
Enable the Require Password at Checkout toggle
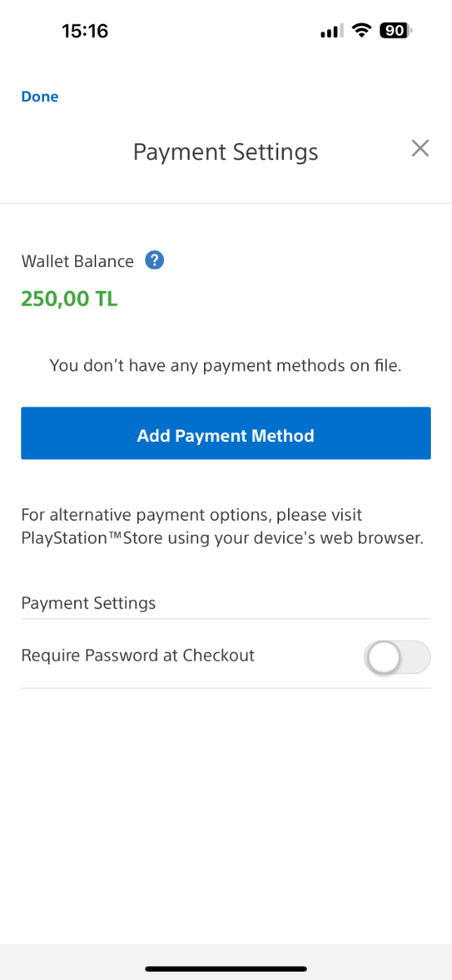(397, 657)
